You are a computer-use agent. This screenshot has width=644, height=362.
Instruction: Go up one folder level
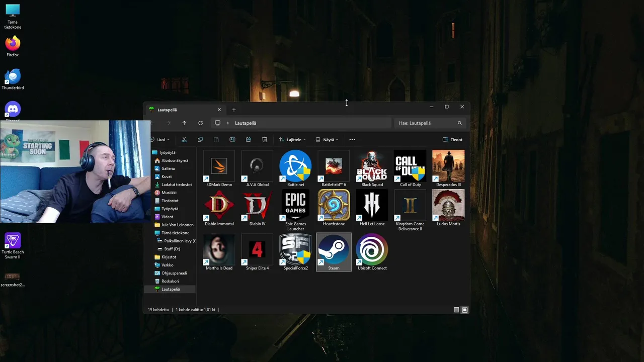pos(184,123)
